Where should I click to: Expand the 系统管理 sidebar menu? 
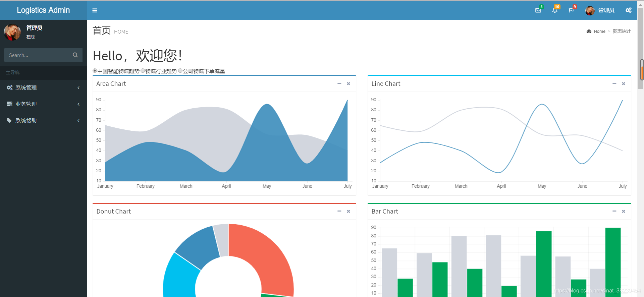click(x=43, y=87)
